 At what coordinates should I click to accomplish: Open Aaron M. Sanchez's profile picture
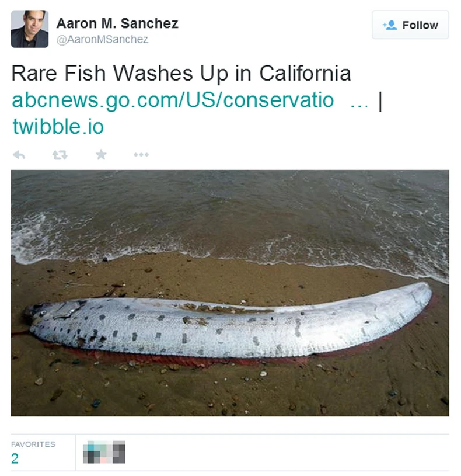point(30,29)
